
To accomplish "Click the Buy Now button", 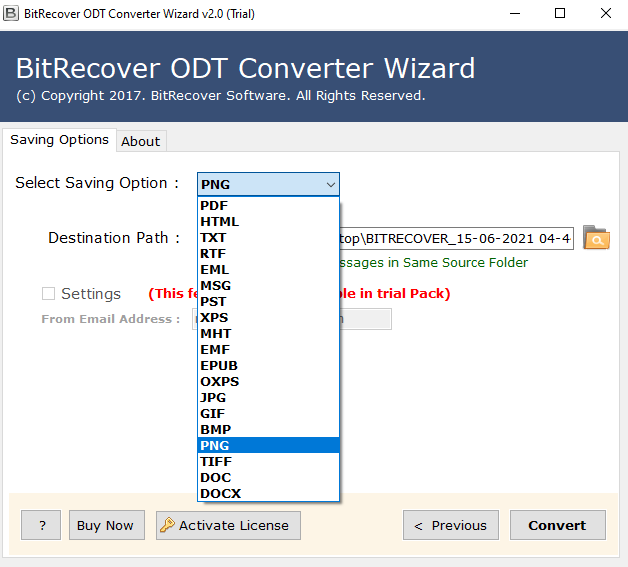I will 106,525.
